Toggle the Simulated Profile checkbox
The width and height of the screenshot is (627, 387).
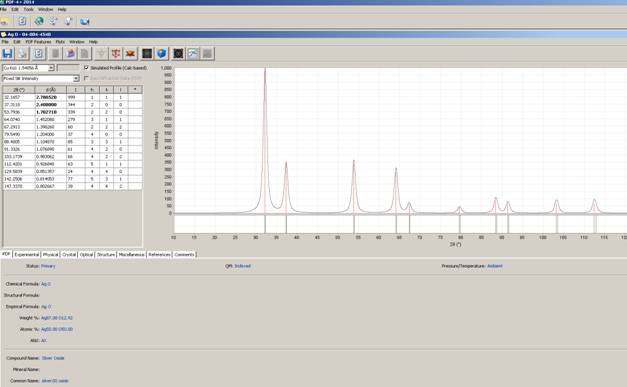[x=86, y=68]
